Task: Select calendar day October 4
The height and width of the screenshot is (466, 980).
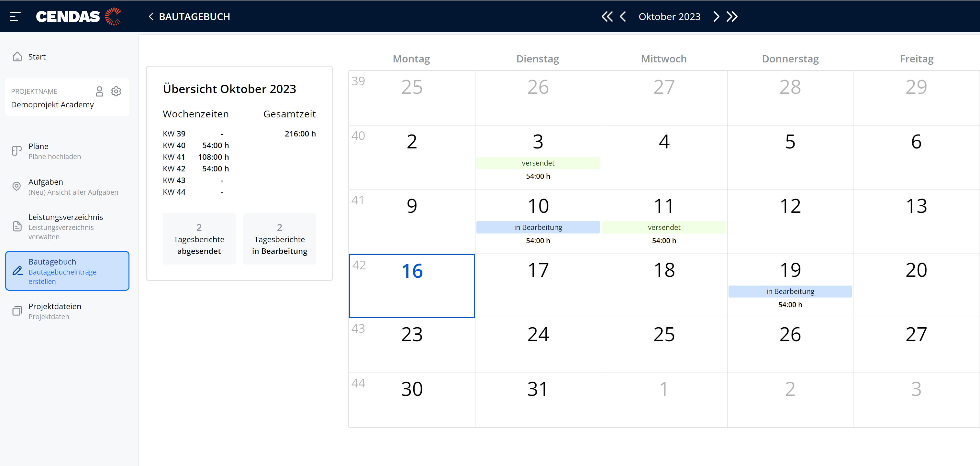Action: pyautogui.click(x=664, y=157)
